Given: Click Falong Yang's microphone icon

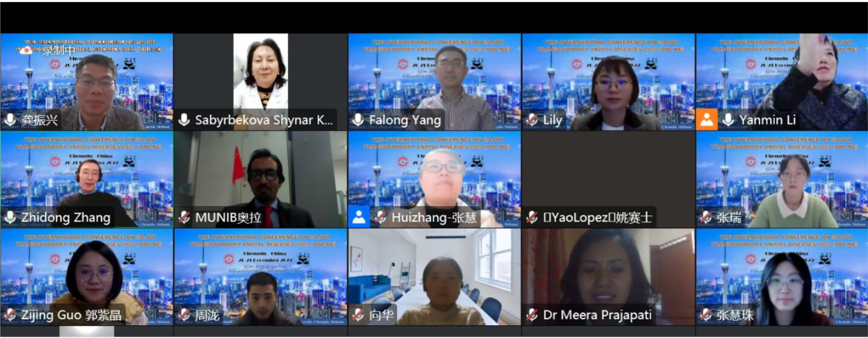Looking at the screenshot, I should point(358,120).
